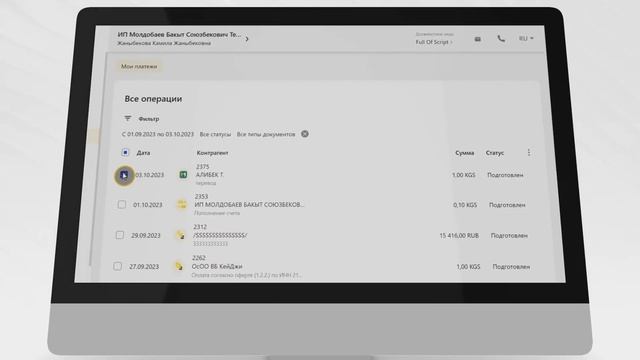Click the date range filter chip
640x360 pixels.
pos(158,134)
